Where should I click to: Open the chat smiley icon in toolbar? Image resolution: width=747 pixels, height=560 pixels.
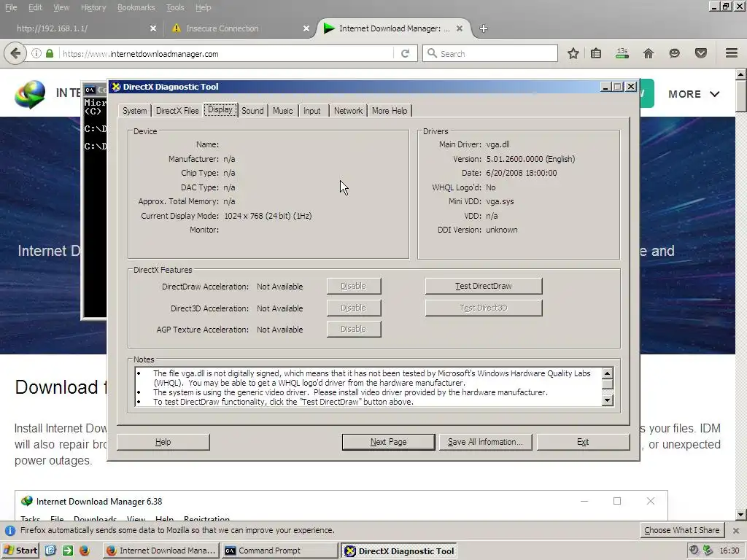click(x=674, y=53)
